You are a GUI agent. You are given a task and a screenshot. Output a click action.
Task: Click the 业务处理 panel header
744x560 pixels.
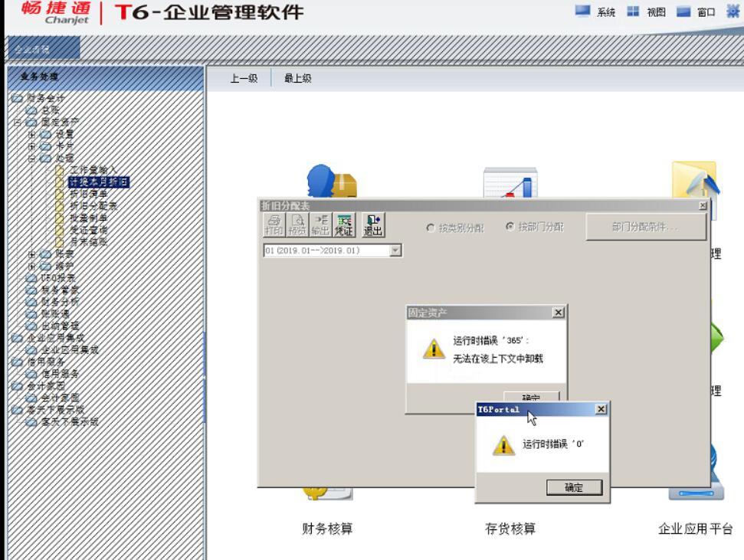(x=106, y=77)
